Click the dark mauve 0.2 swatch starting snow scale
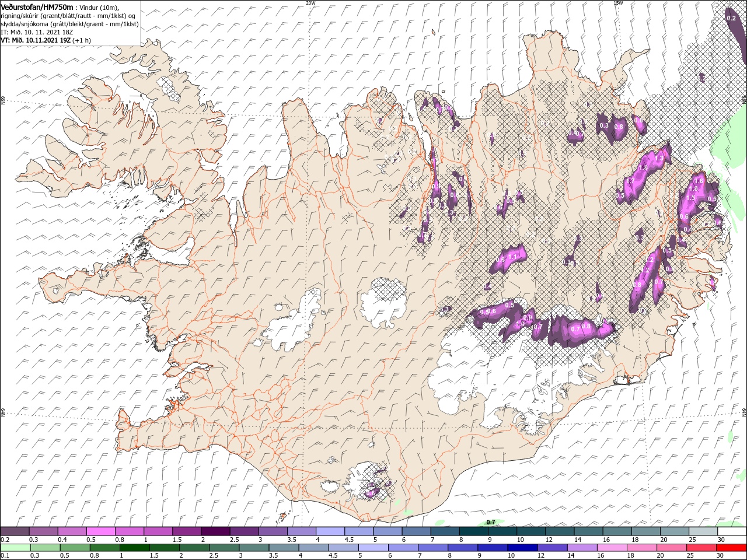Screen dimensions: 747x560 [15, 531]
